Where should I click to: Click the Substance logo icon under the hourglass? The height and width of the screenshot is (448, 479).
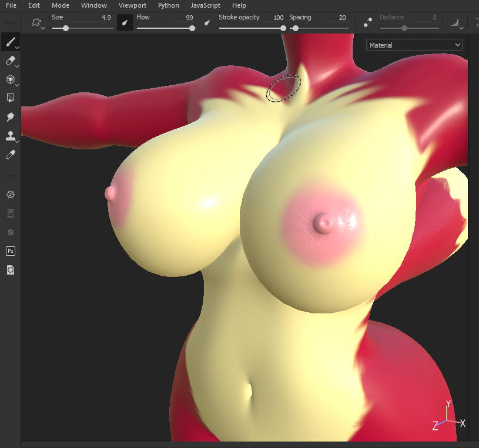11,232
